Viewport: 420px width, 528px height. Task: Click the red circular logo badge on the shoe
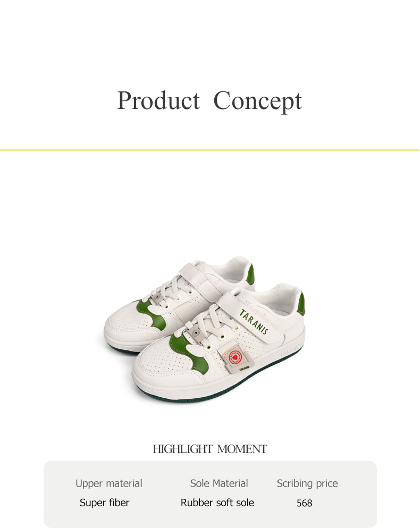pyautogui.click(x=235, y=357)
